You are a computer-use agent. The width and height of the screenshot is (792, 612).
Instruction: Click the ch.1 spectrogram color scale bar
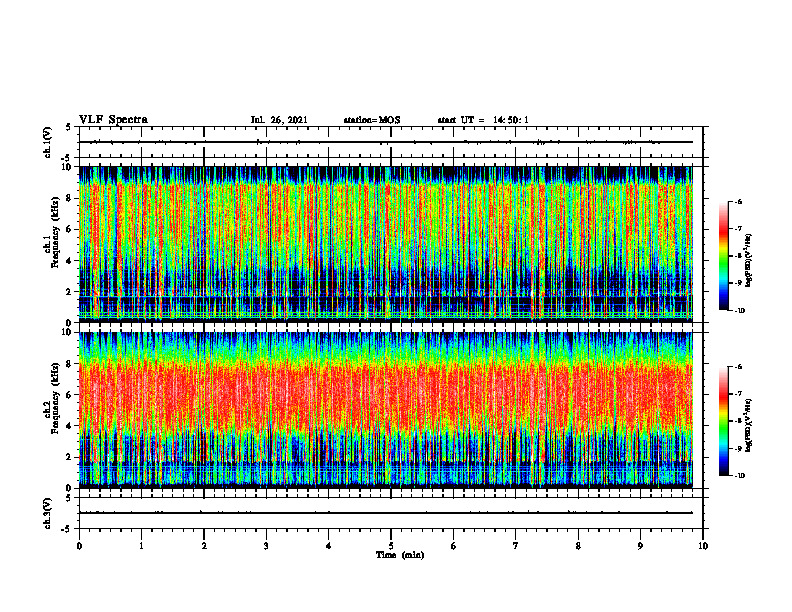pyautogui.click(x=723, y=256)
